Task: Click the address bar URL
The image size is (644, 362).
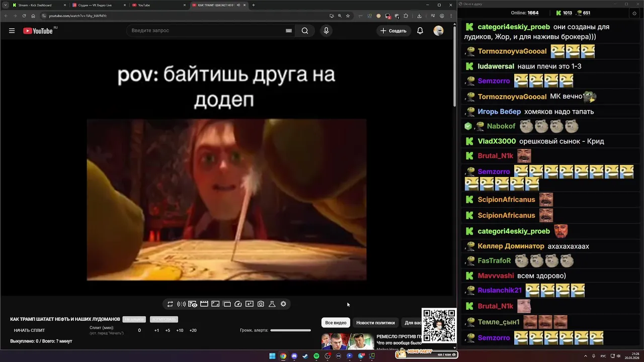Action: coord(77,16)
